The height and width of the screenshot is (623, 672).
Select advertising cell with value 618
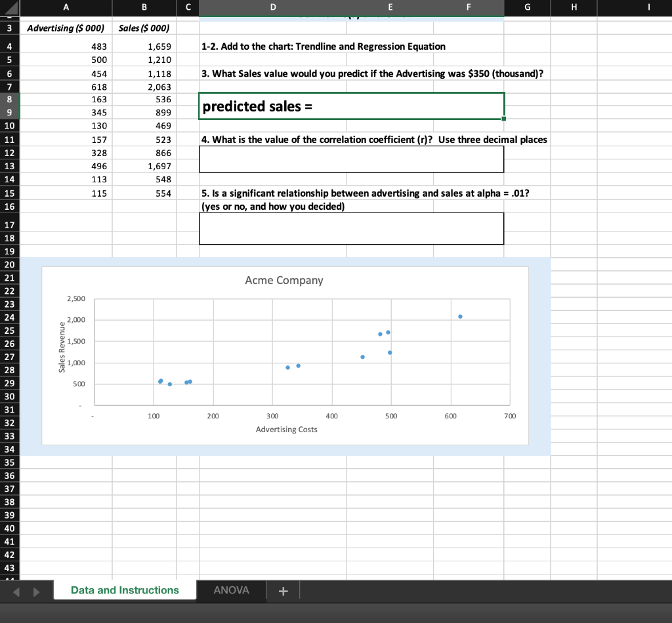tap(66, 87)
